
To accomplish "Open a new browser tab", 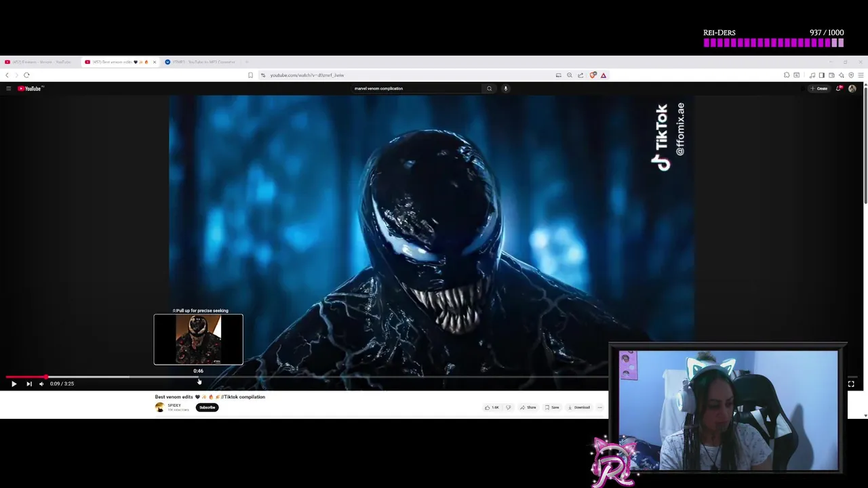I will [x=247, y=62].
